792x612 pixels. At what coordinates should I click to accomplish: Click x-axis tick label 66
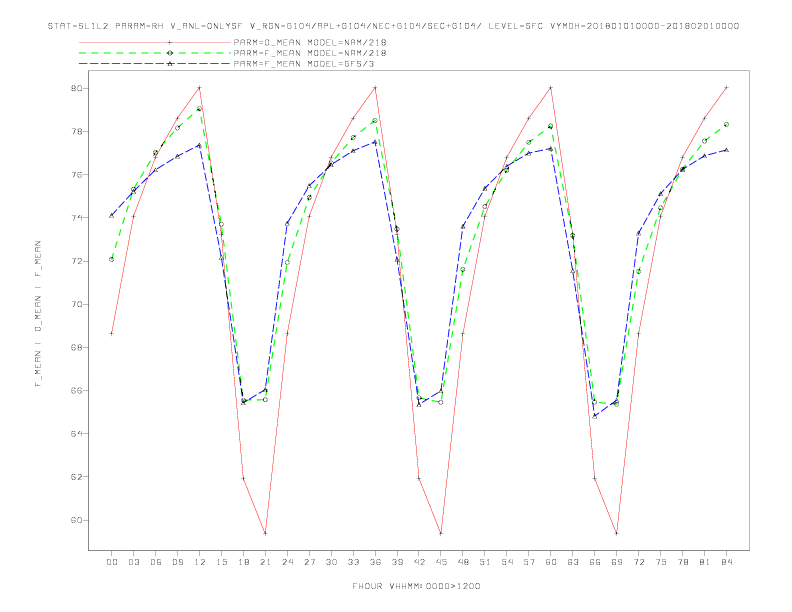(x=595, y=562)
